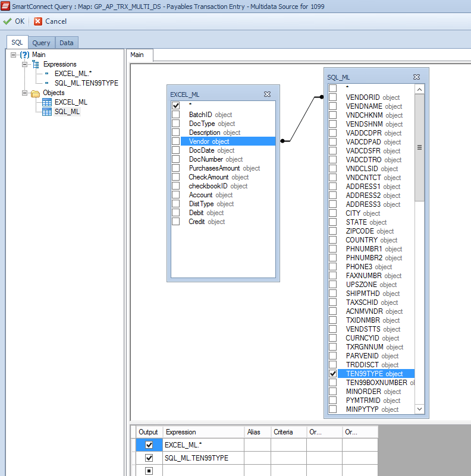Viewport: 471px width, 476px height.
Task: Click the Main query question-mark icon
Action: pos(24,55)
